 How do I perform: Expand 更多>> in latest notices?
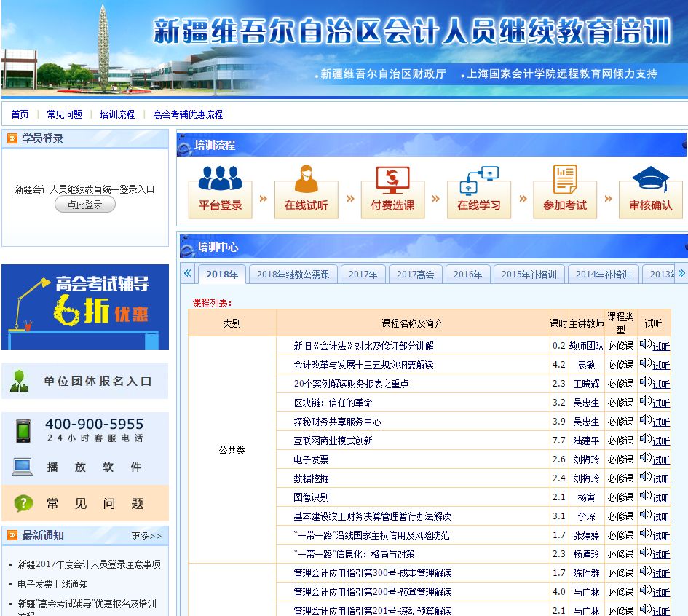click(x=146, y=536)
